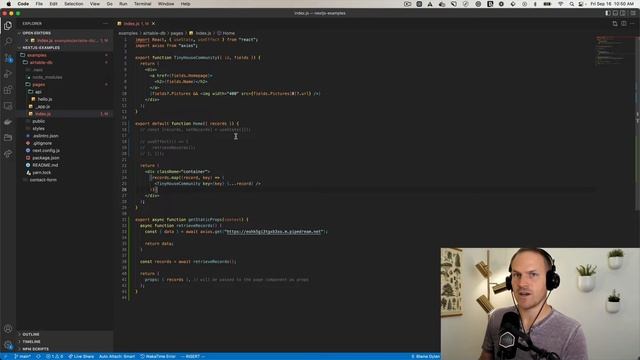Click the Wi-Fi icon in menu bar

561,4
